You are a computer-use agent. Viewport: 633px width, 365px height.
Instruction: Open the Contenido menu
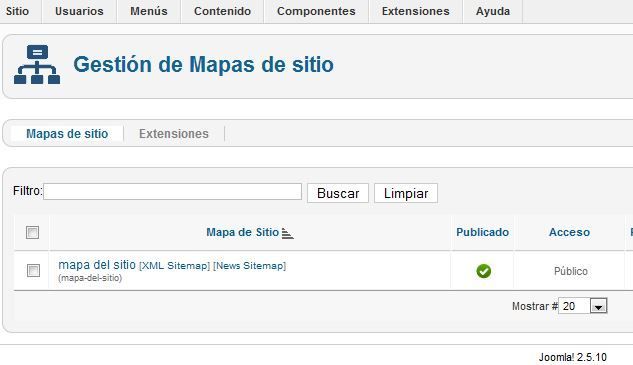coord(222,11)
